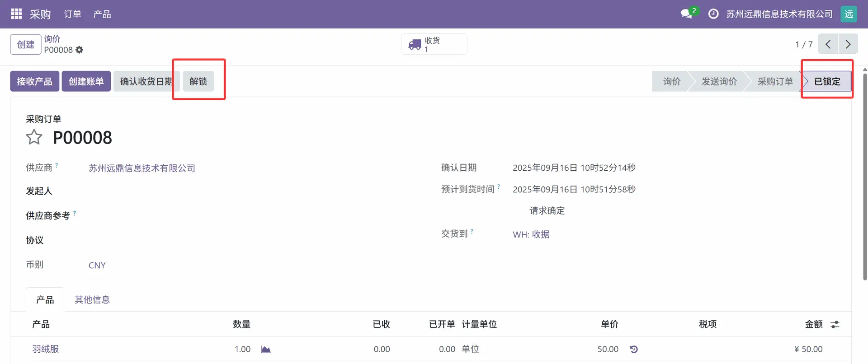Click the 已锁定 status stage
This screenshot has height=364, width=868.
point(827,81)
